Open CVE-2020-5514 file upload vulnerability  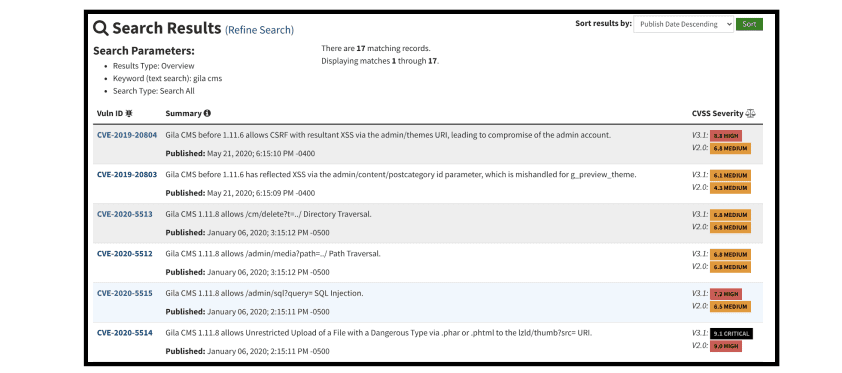point(125,333)
